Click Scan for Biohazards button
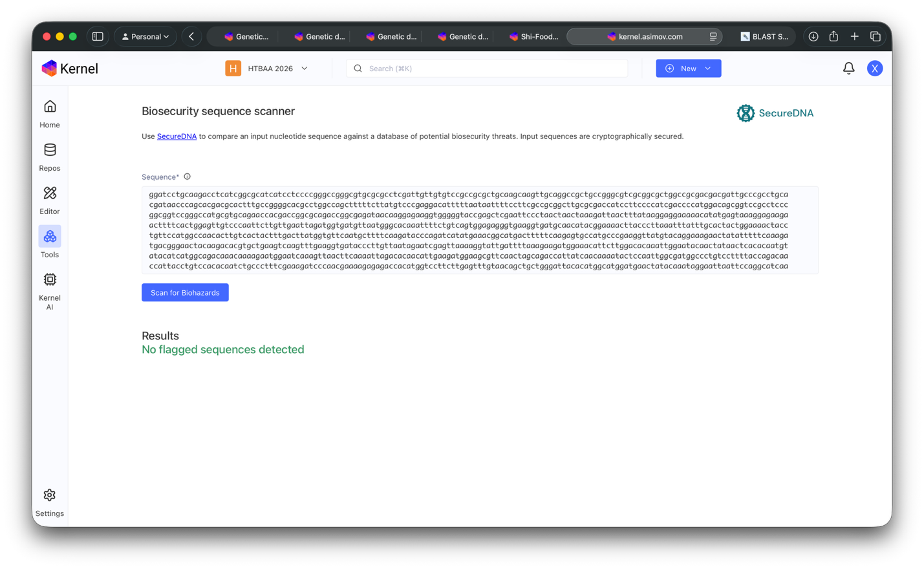The image size is (924, 569). 185,292
